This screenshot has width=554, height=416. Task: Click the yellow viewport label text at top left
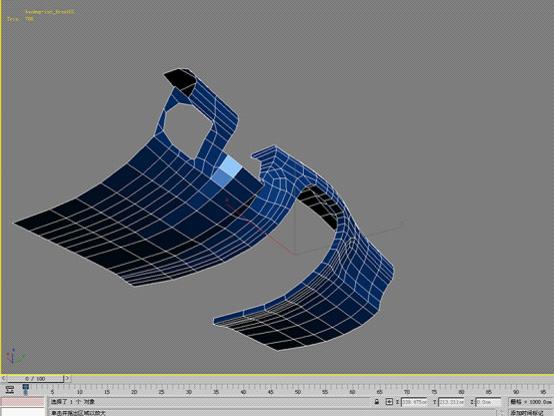coord(49,12)
